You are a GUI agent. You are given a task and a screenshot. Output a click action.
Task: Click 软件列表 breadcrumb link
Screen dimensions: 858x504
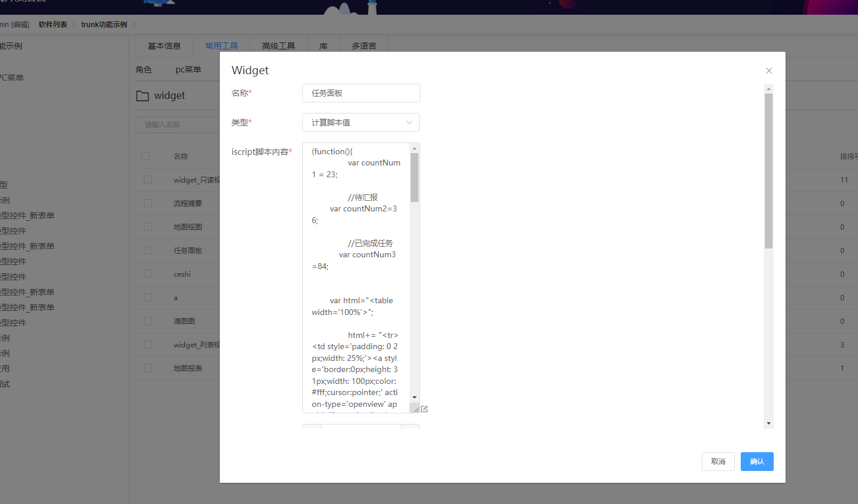tap(53, 24)
